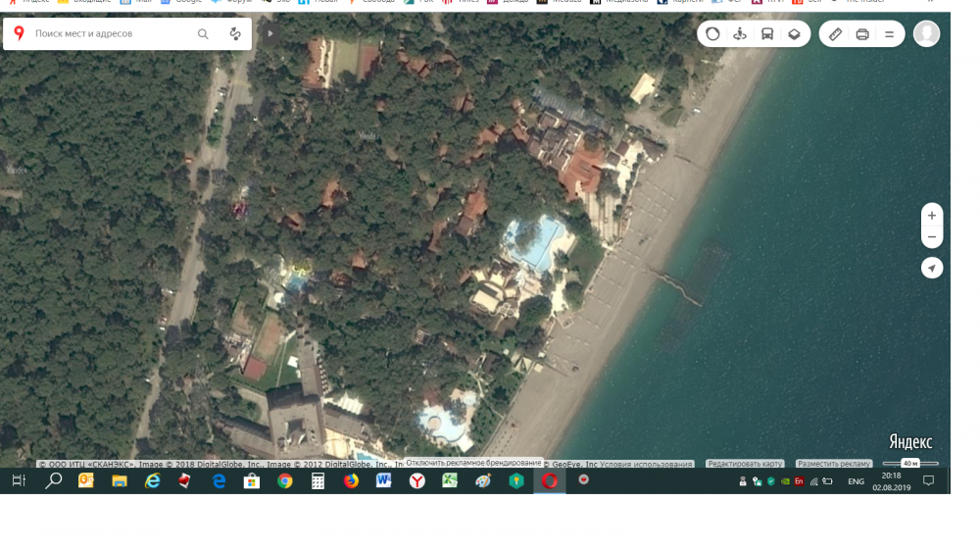Enable street panoramas with the pedestrian icon
Screen dimensions: 980x551
tap(740, 34)
